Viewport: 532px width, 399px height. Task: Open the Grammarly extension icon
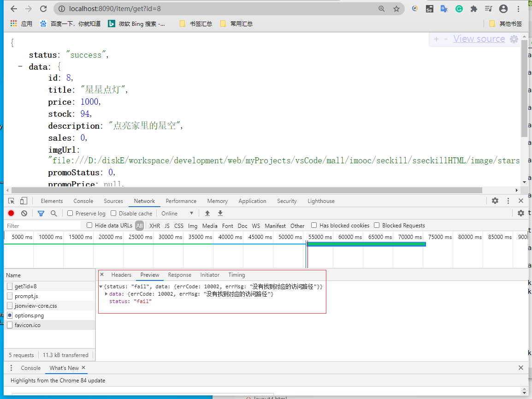click(x=459, y=9)
